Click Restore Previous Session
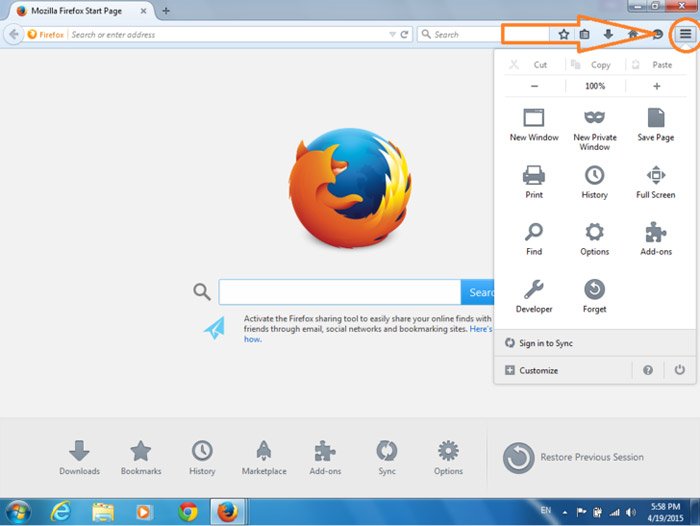 click(x=574, y=457)
